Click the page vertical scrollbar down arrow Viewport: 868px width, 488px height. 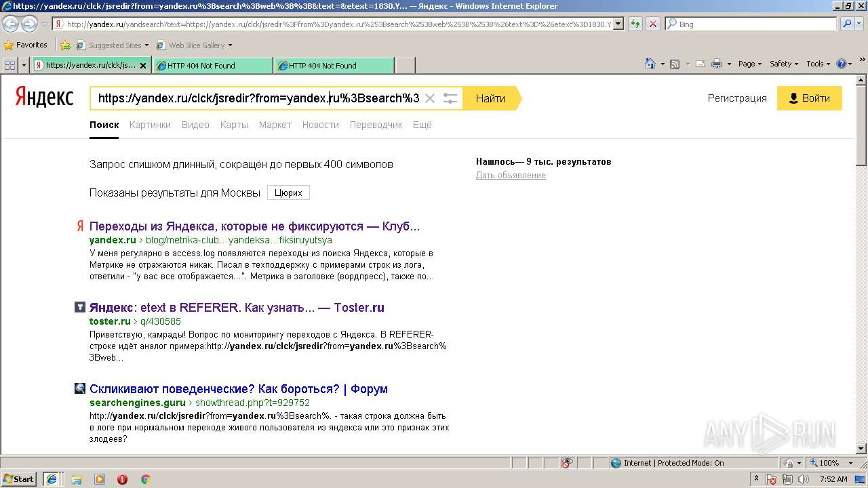[x=861, y=449]
